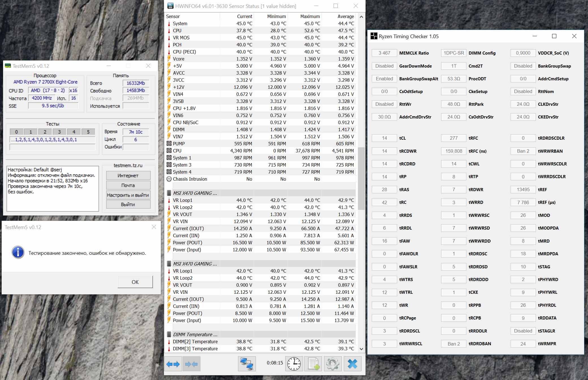Reset min/max values with the clock icon
This screenshot has width=588, height=380.
[294, 364]
